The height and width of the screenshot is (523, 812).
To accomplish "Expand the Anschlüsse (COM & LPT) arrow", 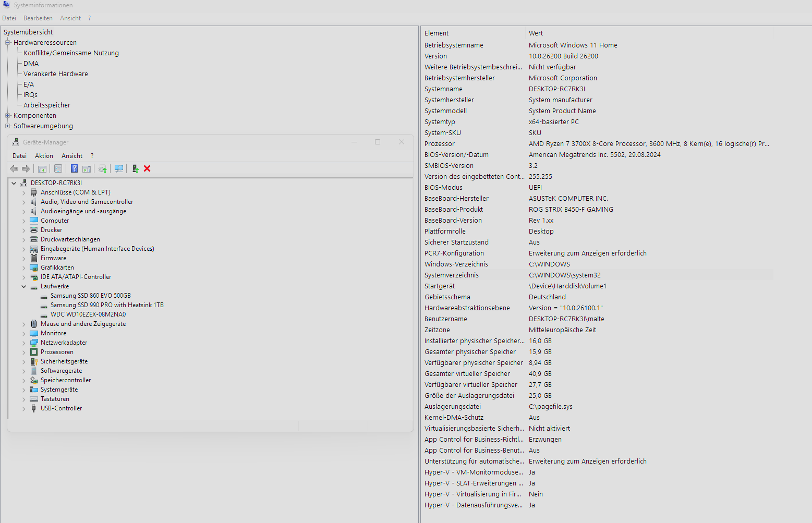I will [x=23, y=192].
